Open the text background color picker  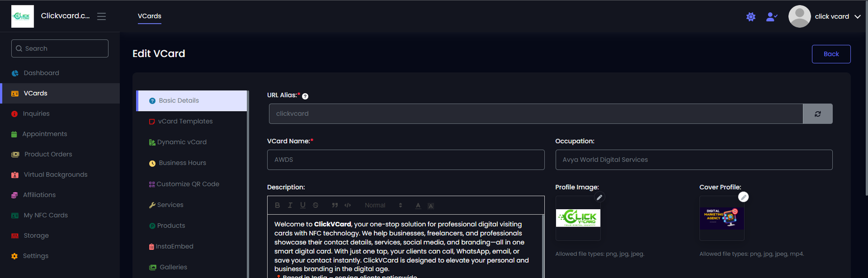pos(431,205)
